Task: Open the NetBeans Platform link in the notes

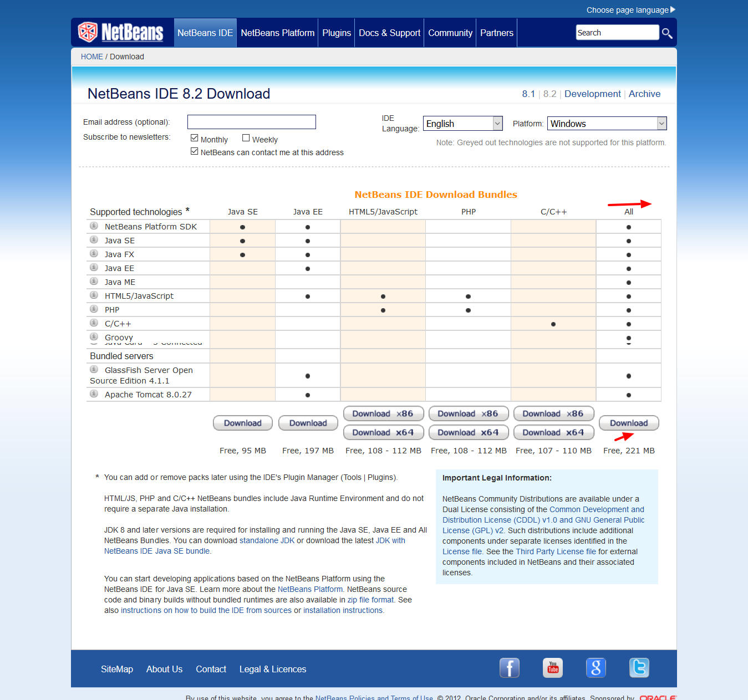Action: (x=310, y=589)
